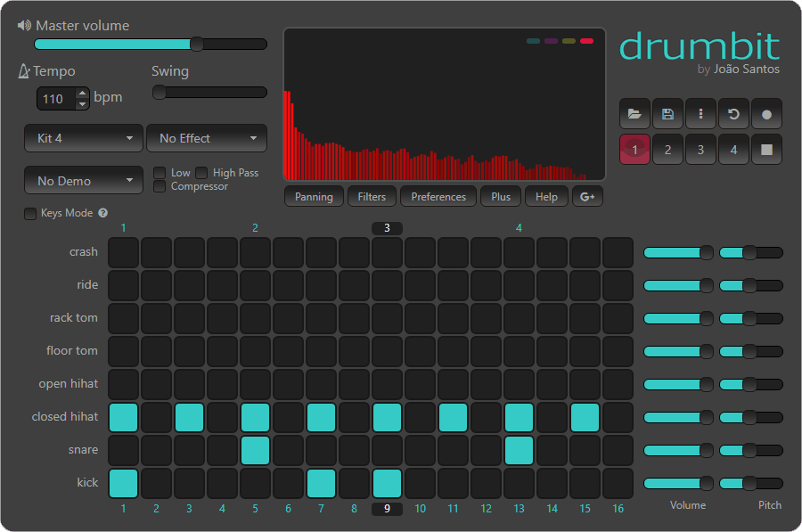Open Keys Mode help via the question mark
This screenshot has width=802, height=532.
coord(102,213)
